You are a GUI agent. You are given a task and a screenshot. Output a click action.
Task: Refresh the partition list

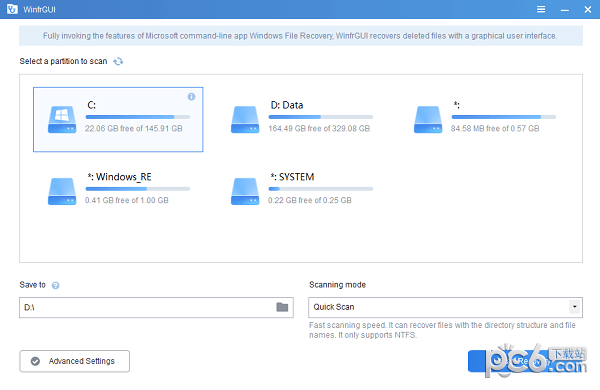click(118, 61)
